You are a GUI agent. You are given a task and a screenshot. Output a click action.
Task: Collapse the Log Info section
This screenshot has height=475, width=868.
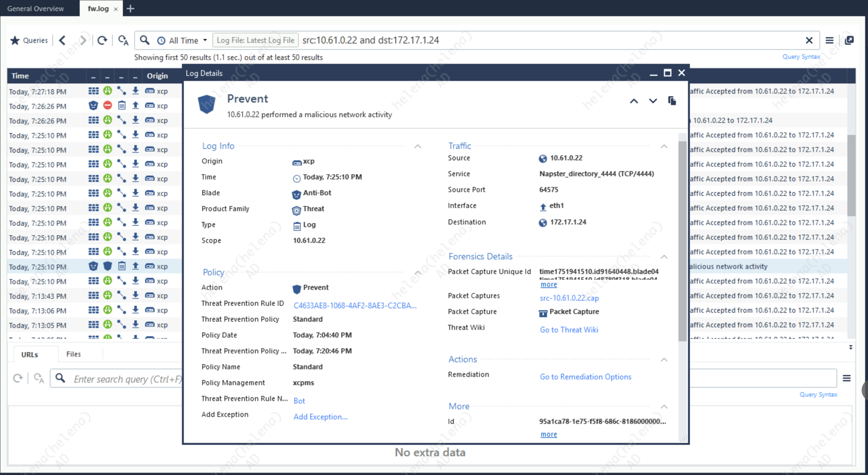(417, 146)
